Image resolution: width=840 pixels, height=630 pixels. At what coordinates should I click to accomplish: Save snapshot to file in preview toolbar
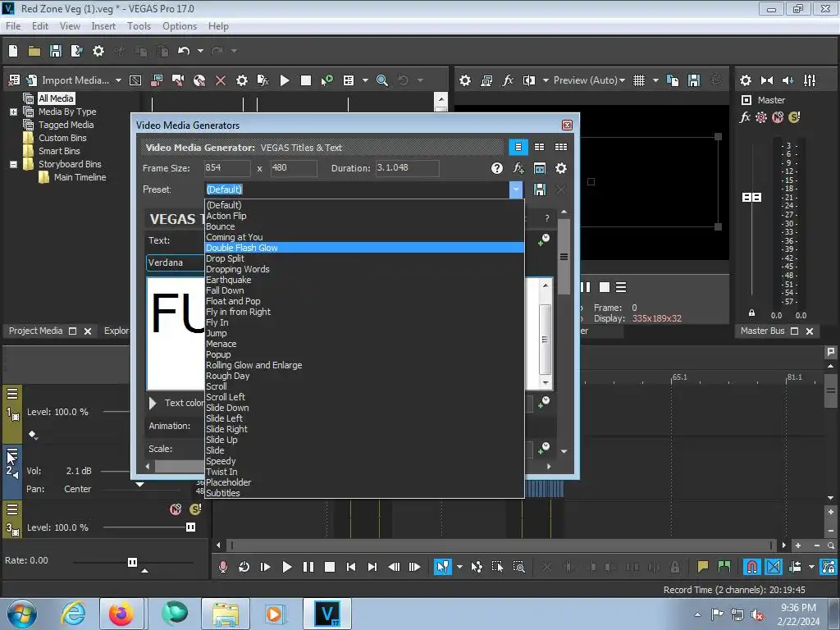tap(694, 80)
